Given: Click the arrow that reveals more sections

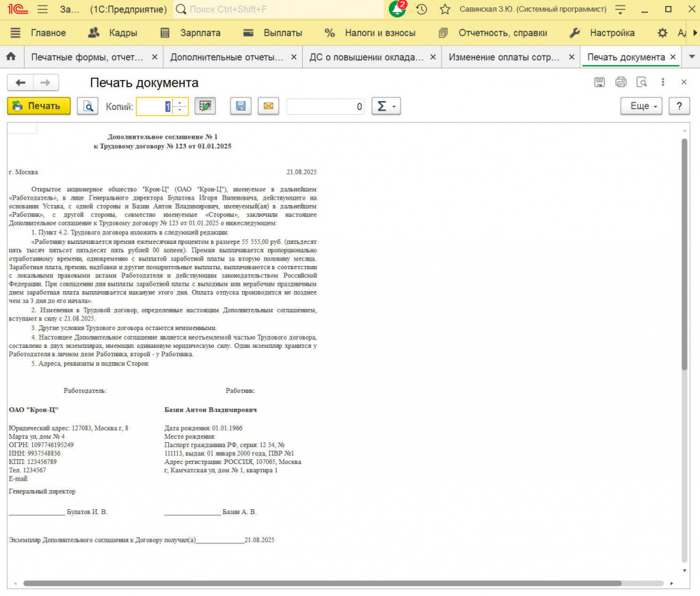Looking at the screenshot, I should coord(695,33).
